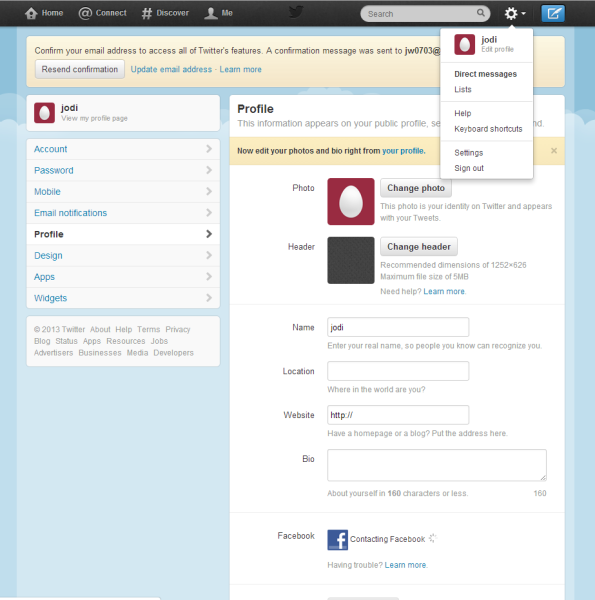Viewport: 595px width, 600px height.
Task: Click the Me person icon
Action: pyautogui.click(x=210, y=13)
